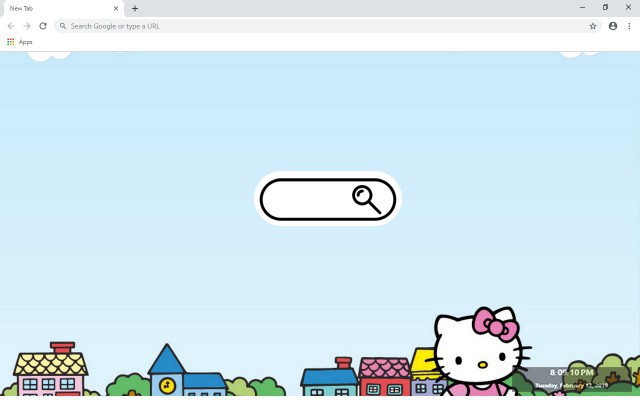640x400 pixels.
Task: Close the New Tab tab
Action: [x=116, y=8]
